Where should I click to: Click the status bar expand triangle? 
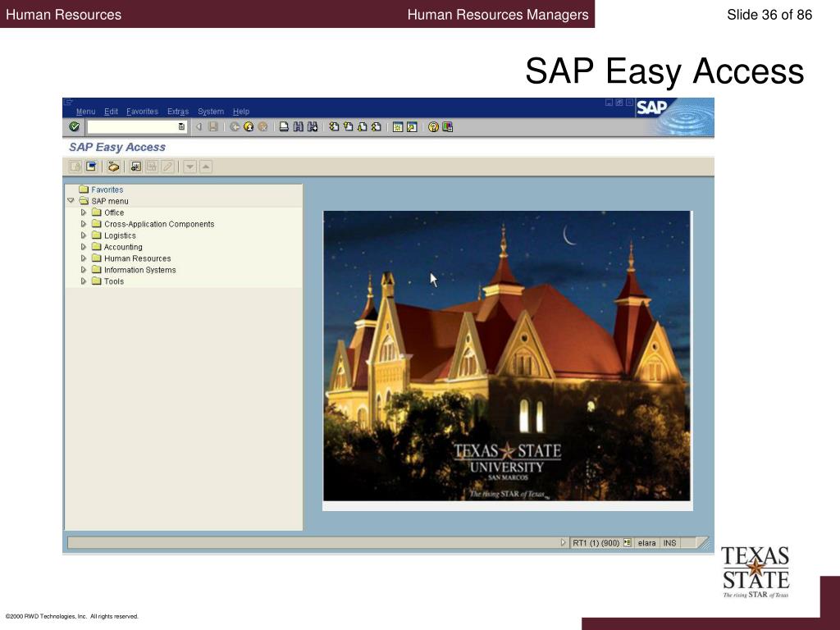pyautogui.click(x=563, y=543)
